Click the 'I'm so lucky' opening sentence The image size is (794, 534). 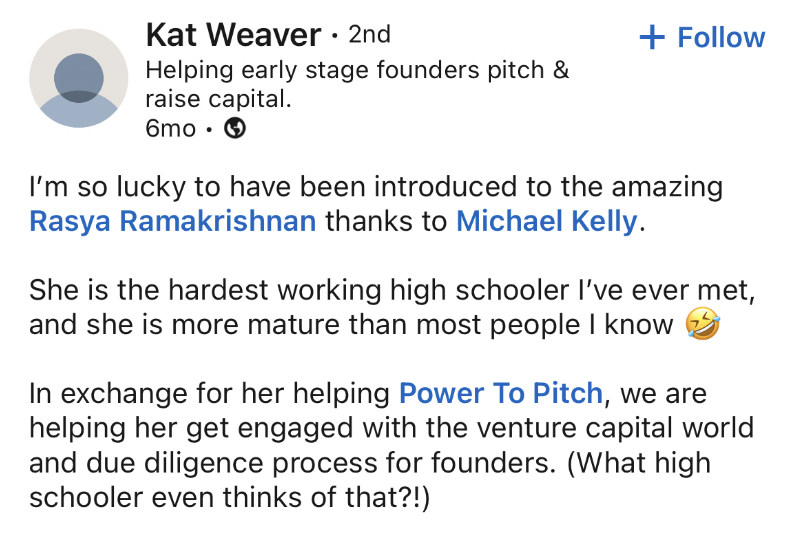coord(376,187)
